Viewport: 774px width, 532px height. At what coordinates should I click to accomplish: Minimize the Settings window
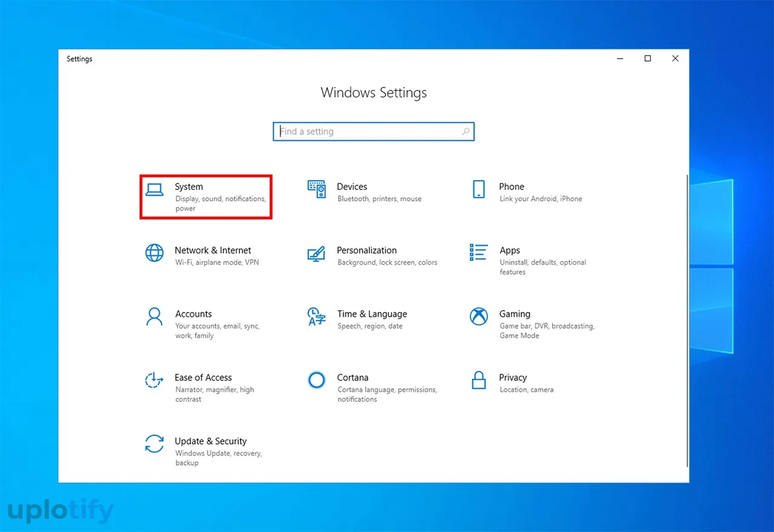coord(620,59)
